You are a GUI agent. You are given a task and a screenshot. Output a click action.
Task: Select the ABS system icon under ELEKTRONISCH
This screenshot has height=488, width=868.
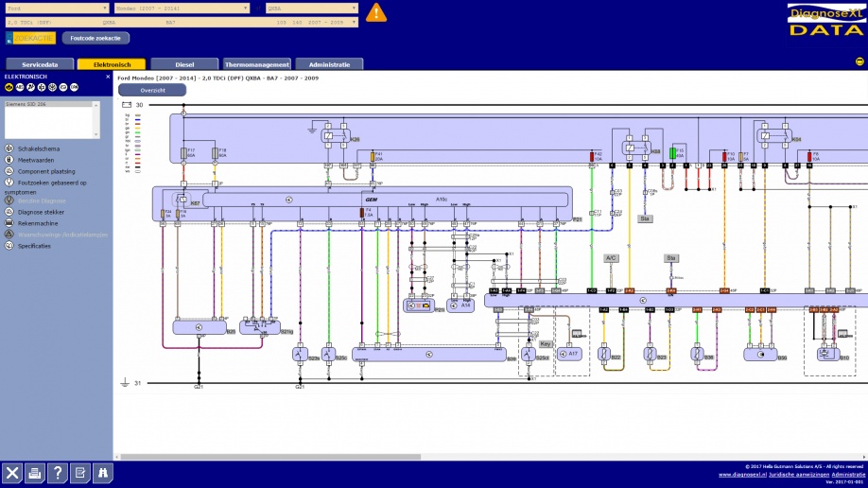click(20, 86)
